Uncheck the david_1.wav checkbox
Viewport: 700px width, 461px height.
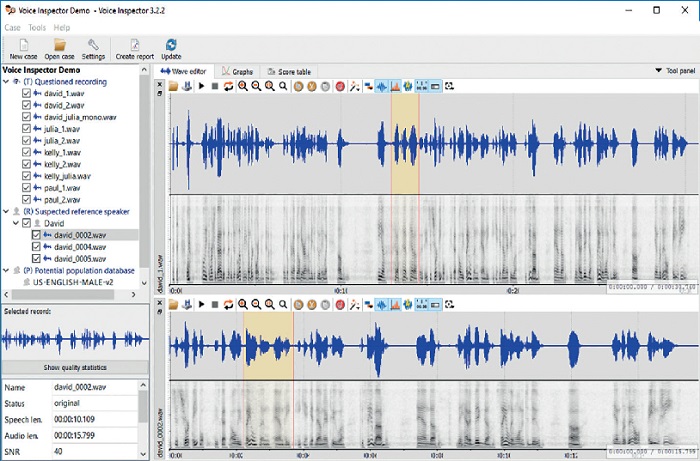tap(27, 93)
